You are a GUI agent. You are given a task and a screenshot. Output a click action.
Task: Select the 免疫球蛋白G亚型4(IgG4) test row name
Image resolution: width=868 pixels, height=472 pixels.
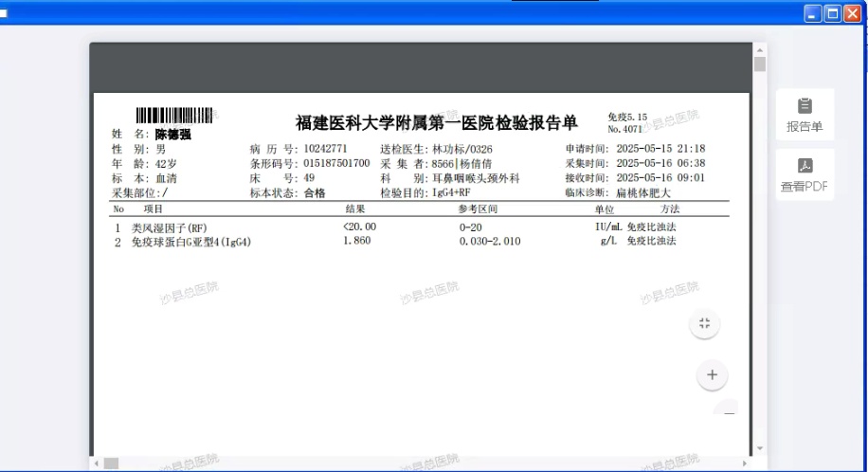click(191, 242)
